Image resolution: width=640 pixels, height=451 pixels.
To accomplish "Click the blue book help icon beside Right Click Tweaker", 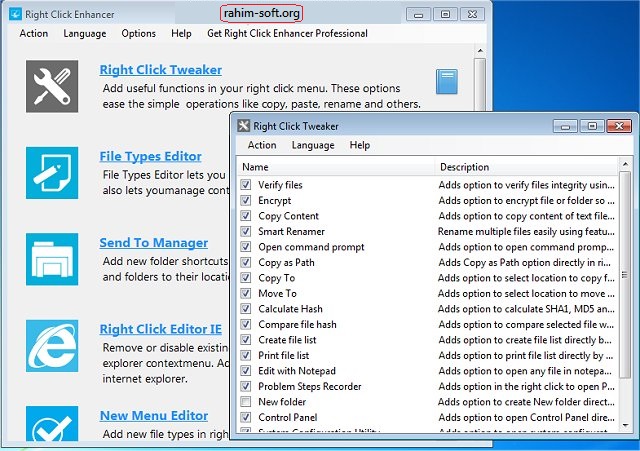I will 447,82.
